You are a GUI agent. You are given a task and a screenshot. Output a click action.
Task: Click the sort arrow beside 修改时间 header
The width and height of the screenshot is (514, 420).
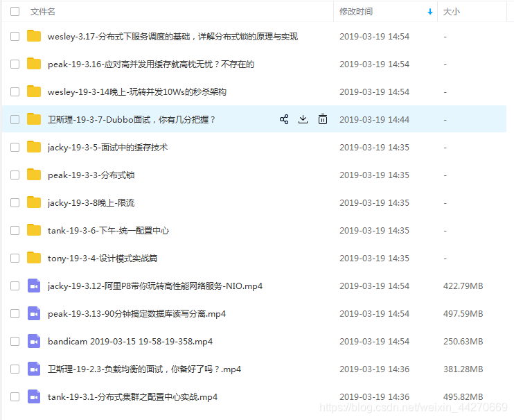click(430, 12)
